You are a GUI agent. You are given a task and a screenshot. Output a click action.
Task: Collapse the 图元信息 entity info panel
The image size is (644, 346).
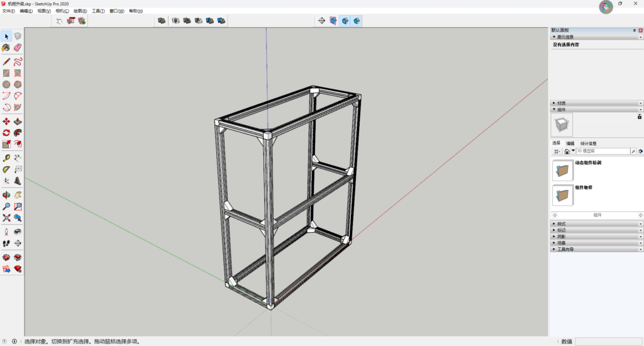point(563,37)
